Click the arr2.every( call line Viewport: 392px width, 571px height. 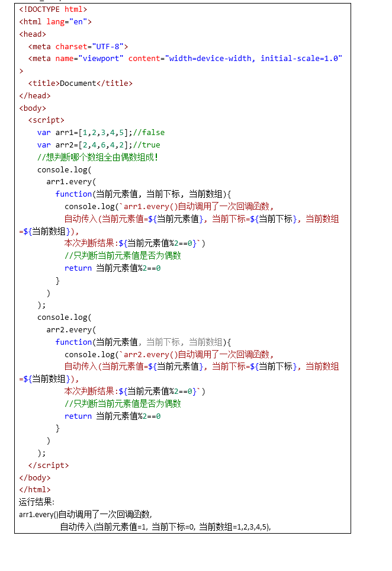71,330
